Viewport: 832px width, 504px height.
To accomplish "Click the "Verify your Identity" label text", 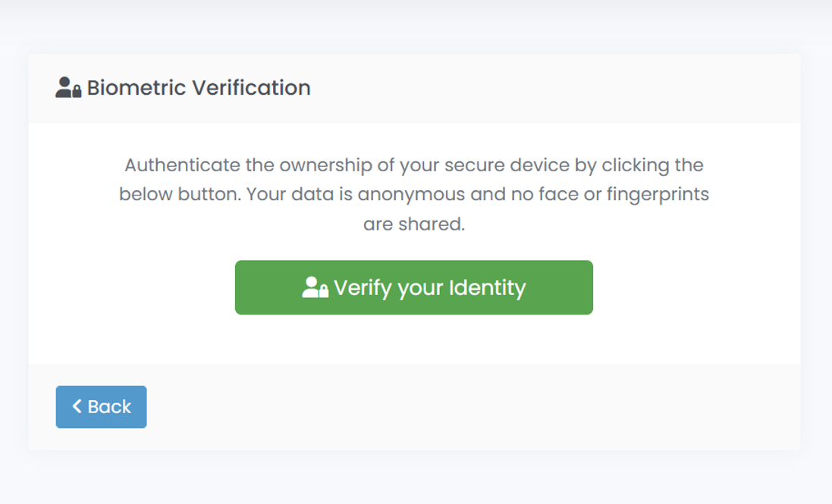I will [x=429, y=288].
